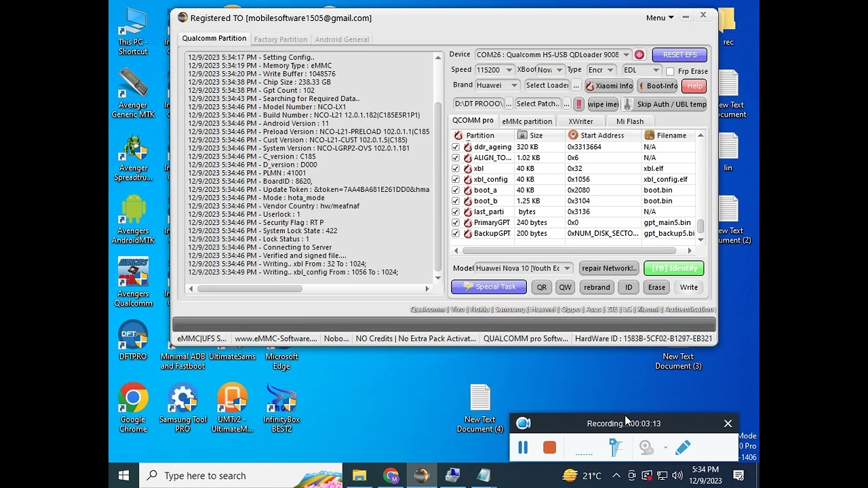
Task: Stop the screen recording
Action: 550,448
